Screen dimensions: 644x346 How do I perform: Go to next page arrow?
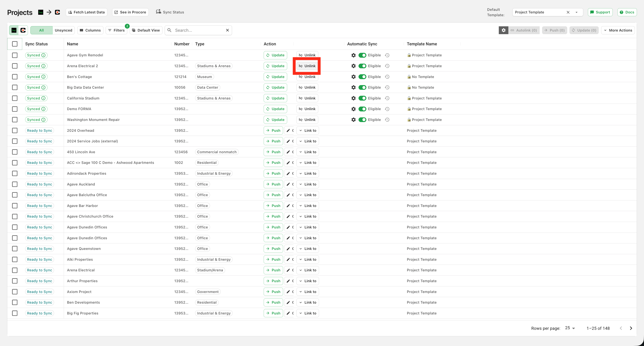pyautogui.click(x=631, y=328)
